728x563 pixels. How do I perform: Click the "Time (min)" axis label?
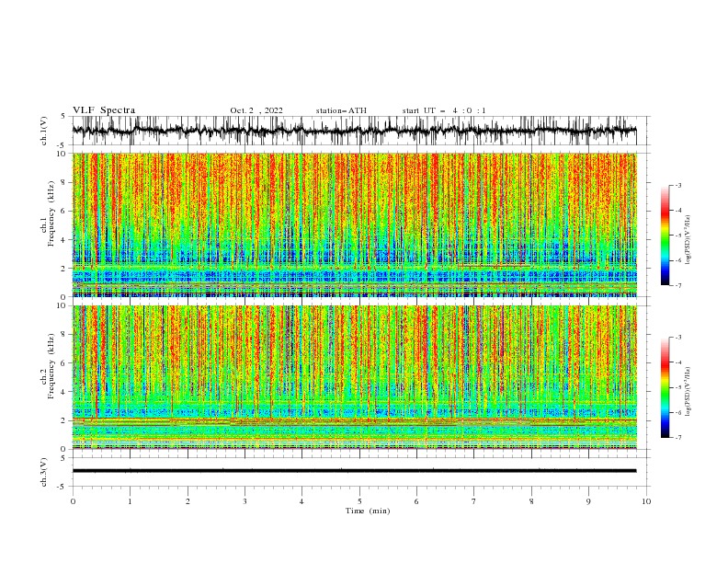[x=368, y=511]
